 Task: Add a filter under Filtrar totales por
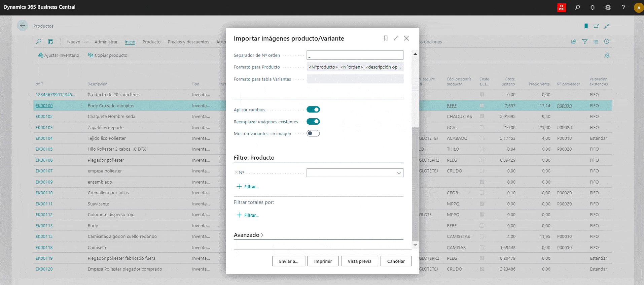pyautogui.click(x=248, y=215)
